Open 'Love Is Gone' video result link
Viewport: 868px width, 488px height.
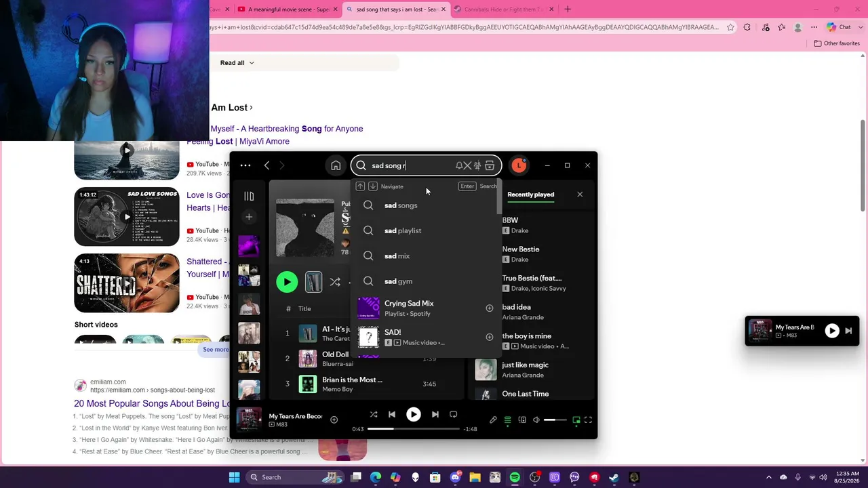(209, 201)
